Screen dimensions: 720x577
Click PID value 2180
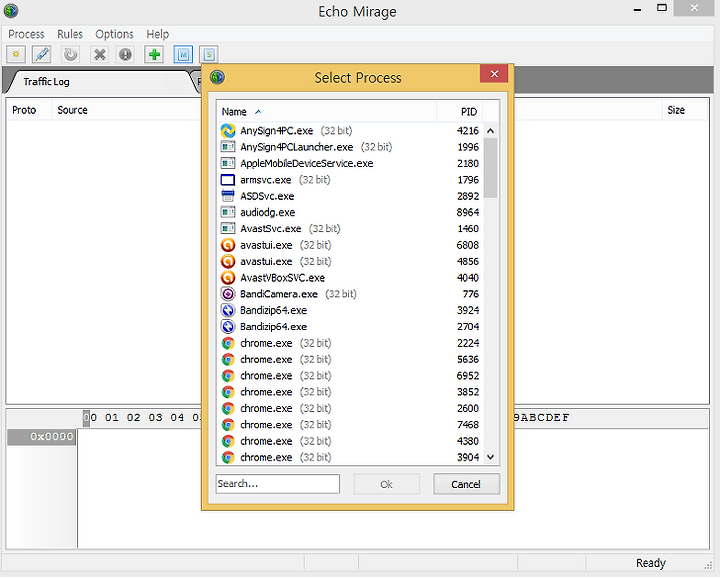click(x=468, y=163)
